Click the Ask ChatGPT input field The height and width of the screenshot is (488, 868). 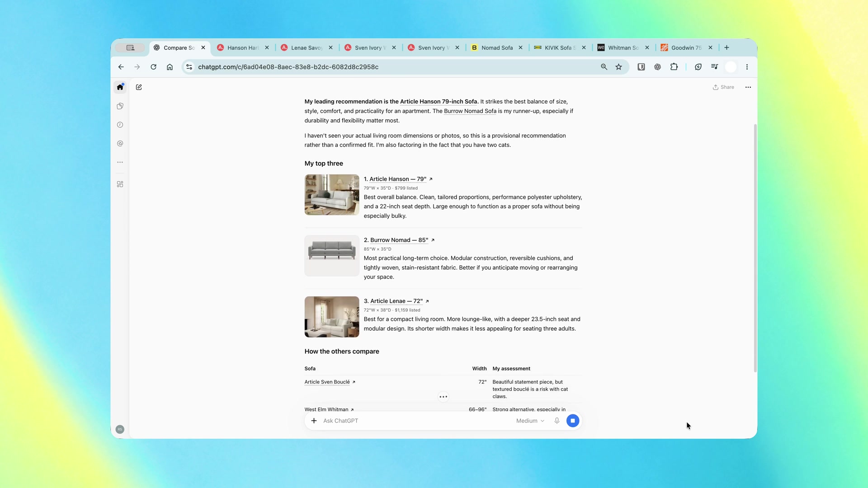[416, 421]
